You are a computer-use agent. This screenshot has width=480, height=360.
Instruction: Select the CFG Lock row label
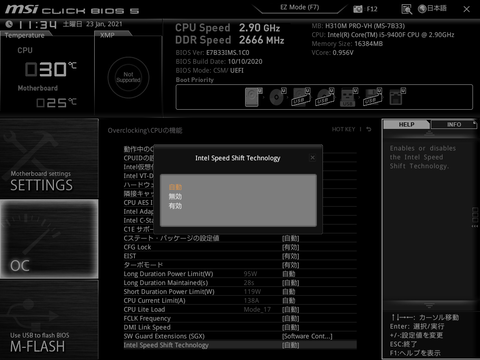pyautogui.click(x=137, y=247)
